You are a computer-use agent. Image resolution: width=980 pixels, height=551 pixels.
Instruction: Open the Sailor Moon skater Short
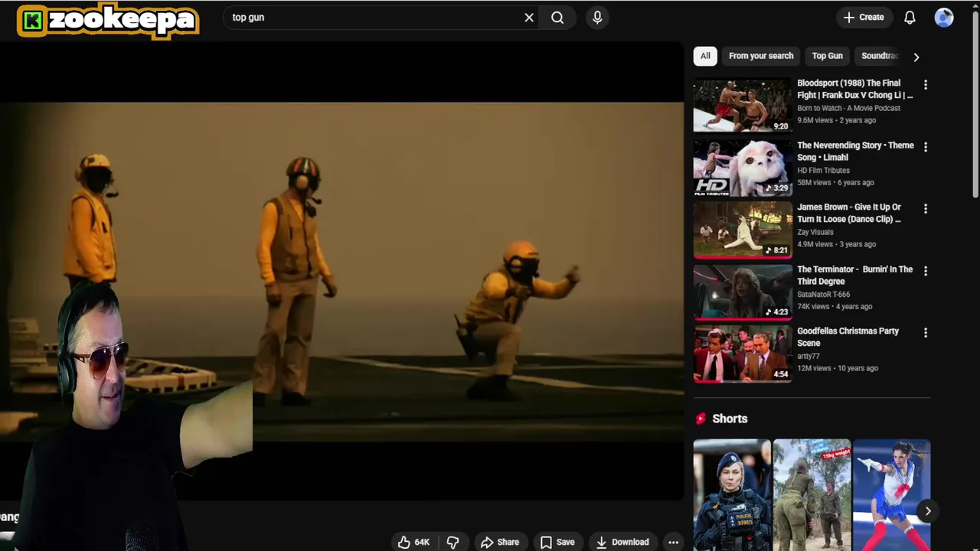tap(891, 494)
